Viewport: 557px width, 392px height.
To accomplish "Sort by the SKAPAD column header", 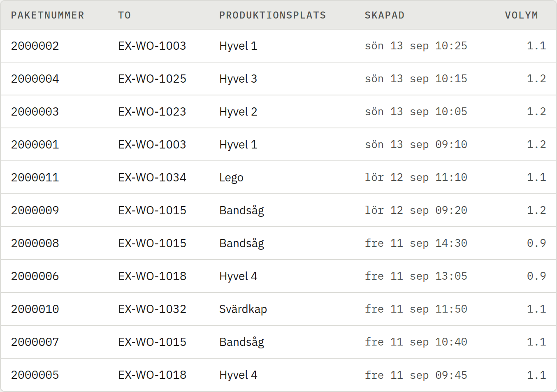I will 384,15.
